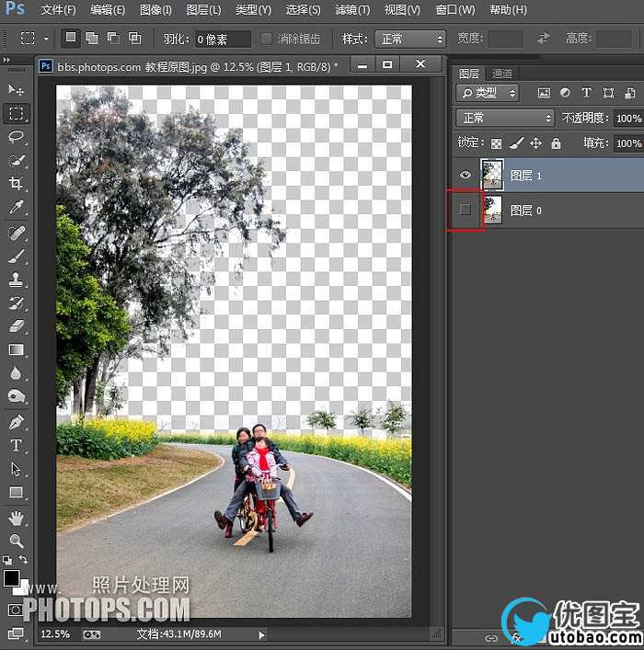Click the add to selection icon
644x650 pixels.
click(x=92, y=38)
